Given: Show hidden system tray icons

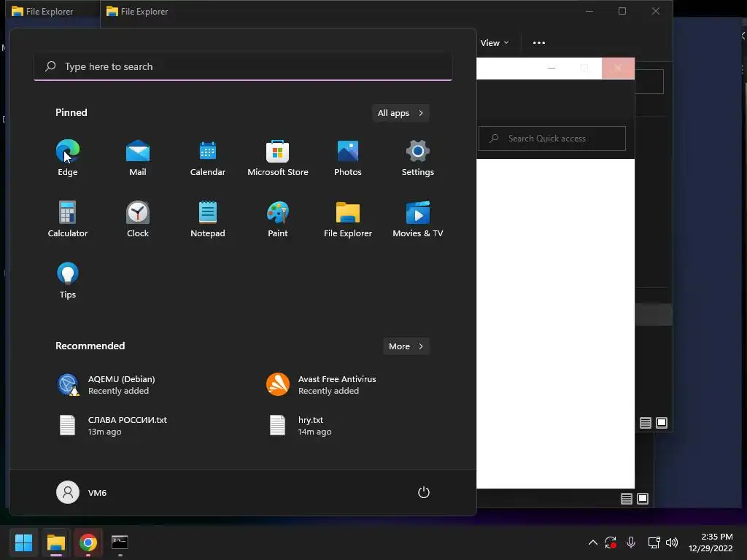Looking at the screenshot, I should click(x=592, y=542).
